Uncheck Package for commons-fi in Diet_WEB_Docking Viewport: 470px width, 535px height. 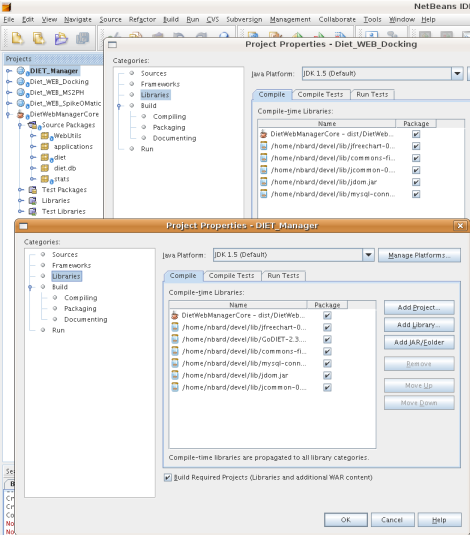click(x=416, y=158)
